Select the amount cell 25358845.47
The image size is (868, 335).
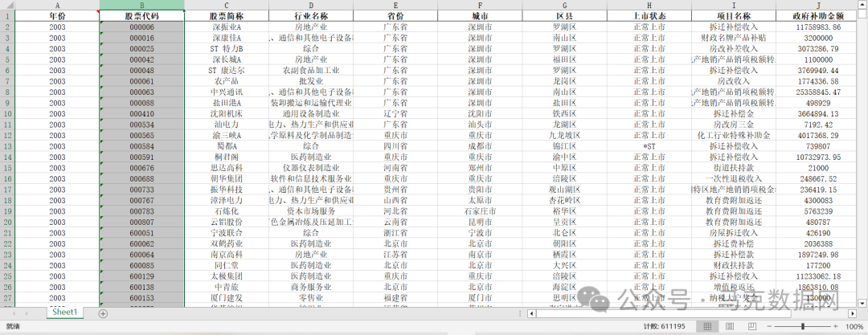click(817, 92)
